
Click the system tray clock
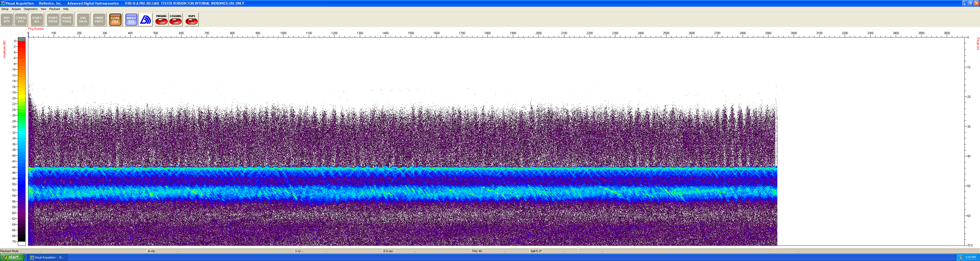[971, 258]
